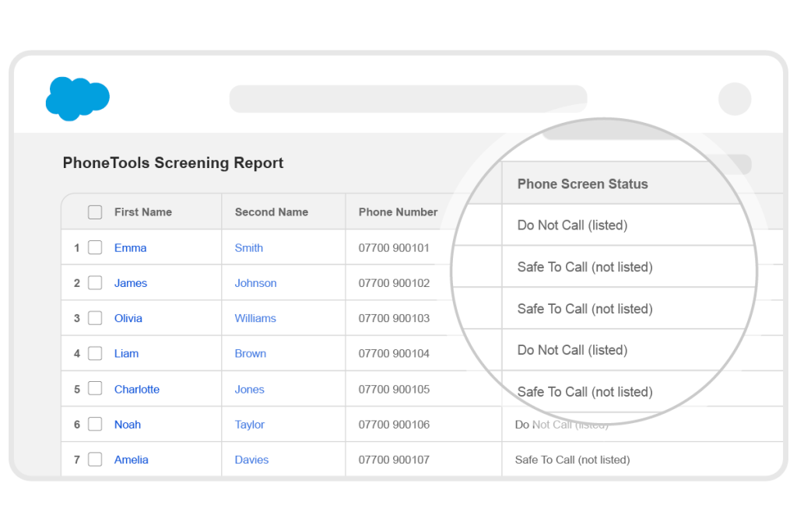797x532 pixels.
Task: Sort by the First Name column header
Action: coord(143,212)
